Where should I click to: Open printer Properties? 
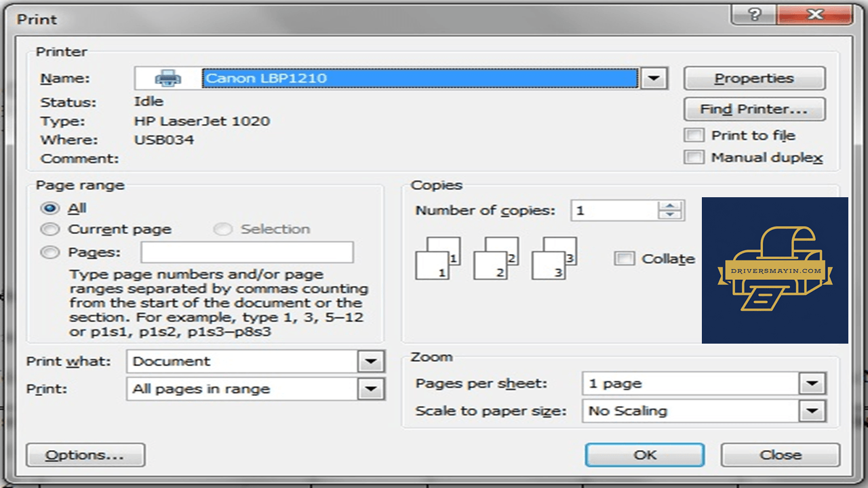point(754,78)
